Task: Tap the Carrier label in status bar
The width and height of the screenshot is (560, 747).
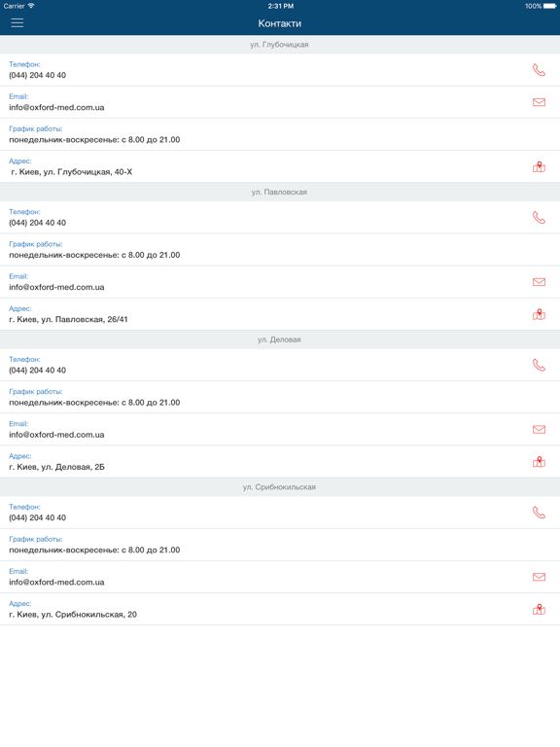Action: [14, 6]
